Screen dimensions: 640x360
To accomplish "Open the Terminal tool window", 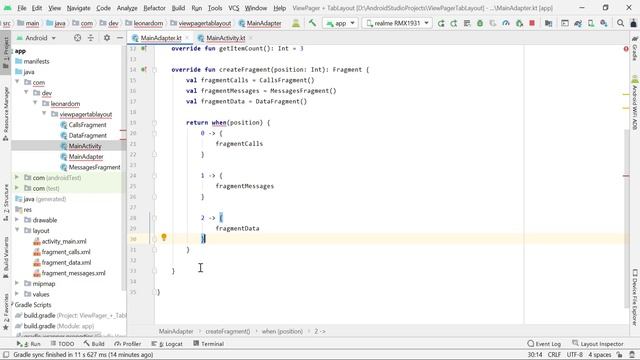I will [209, 344].
